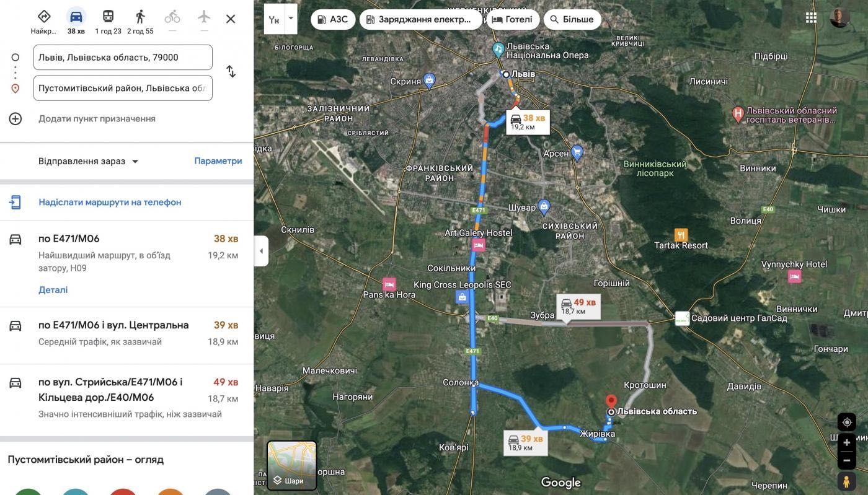Click the Шувар shopping marker
Viewport: 868px width, 495px height.
pyautogui.click(x=544, y=206)
